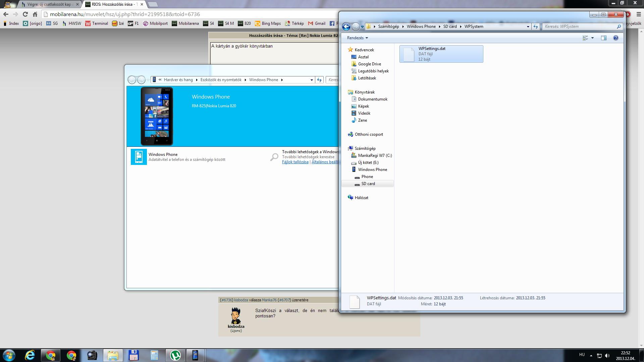The width and height of the screenshot is (644, 362).
Task: Open Dokumentumok library
Action: pos(373,99)
